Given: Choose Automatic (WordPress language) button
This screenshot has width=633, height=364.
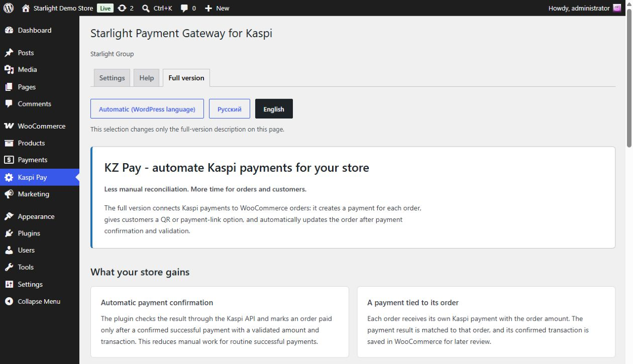Looking at the screenshot, I should 147,109.
